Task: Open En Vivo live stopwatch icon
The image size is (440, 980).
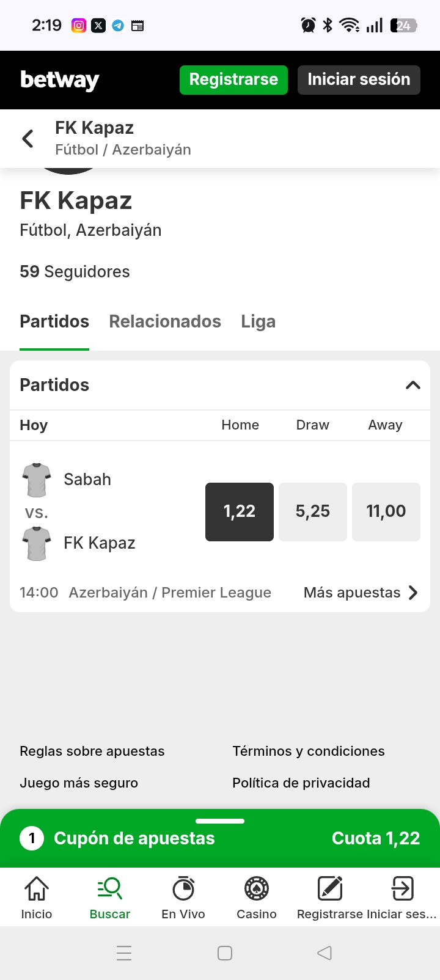Action: pyautogui.click(x=183, y=889)
